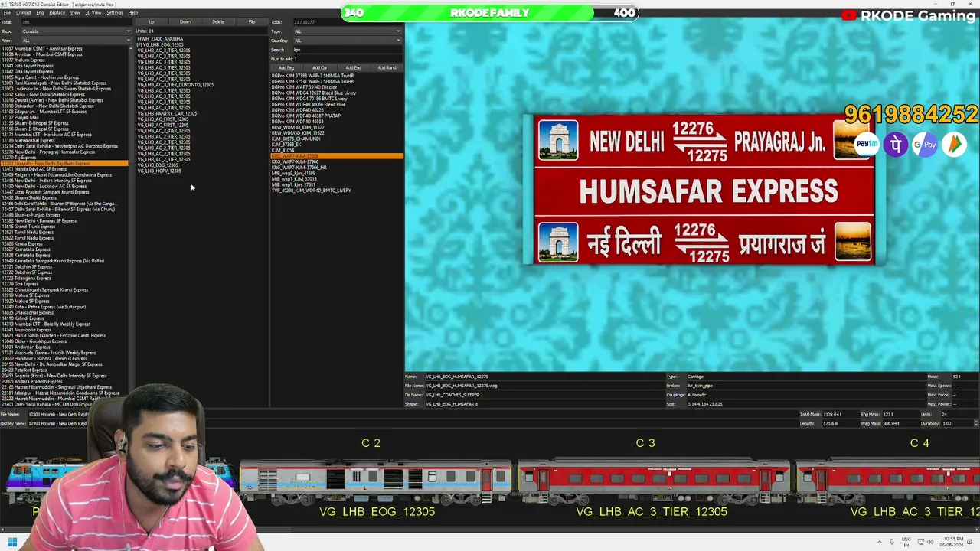This screenshot has height=551, width=980.
Task: Click the Up button
Action: (x=152, y=22)
